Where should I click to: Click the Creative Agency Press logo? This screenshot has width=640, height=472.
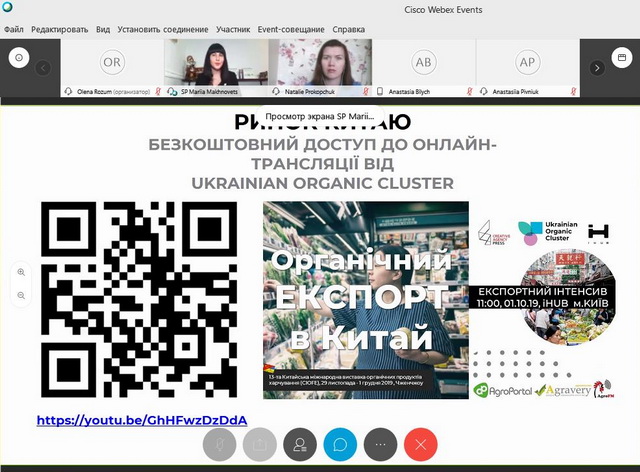pyautogui.click(x=494, y=233)
